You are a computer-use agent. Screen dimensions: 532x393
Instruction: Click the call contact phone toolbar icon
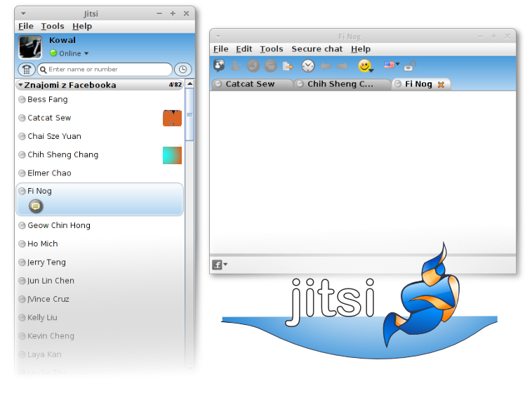253,65
